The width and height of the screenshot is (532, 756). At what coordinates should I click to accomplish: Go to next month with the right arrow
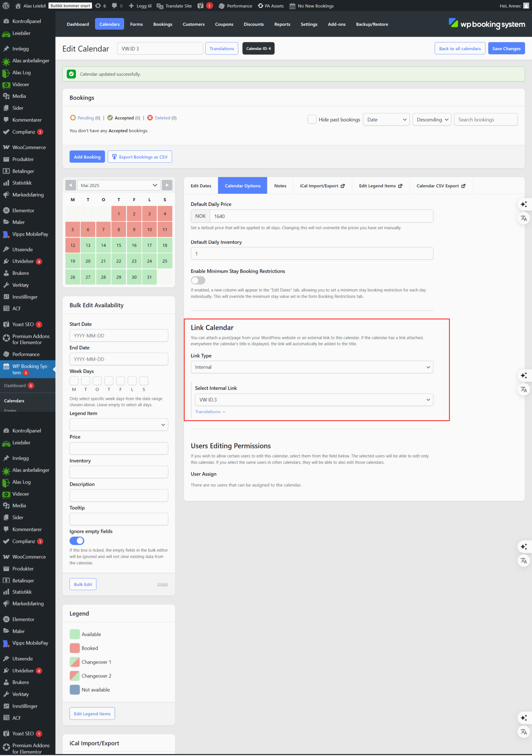[x=167, y=185]
